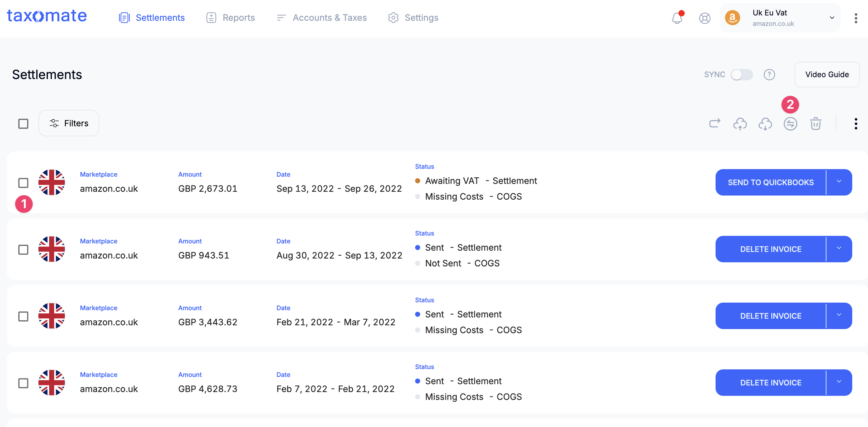This screenshot has height=427, width=868.
Task: Click date Feb 21, 2022 - Mar 7, 2022
Action: 336,322
